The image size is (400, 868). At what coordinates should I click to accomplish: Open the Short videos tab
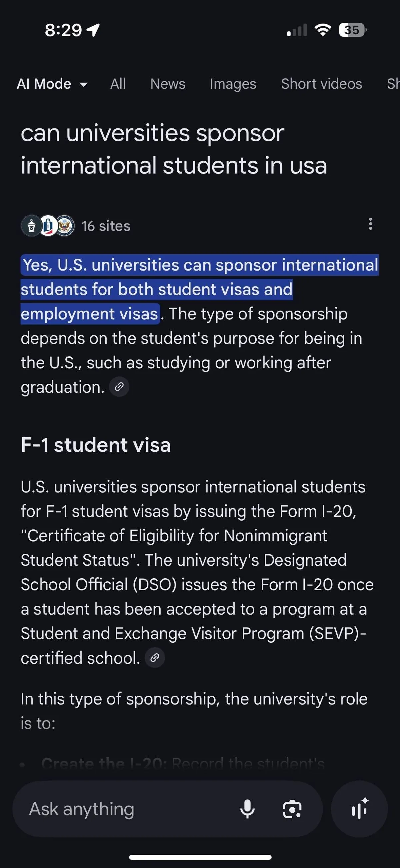(x=322, y=84)
